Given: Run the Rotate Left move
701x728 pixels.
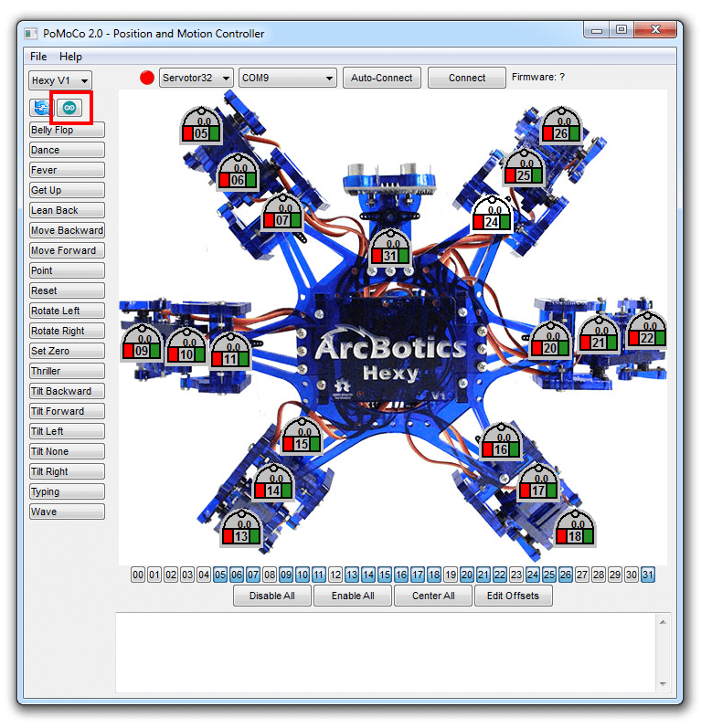Looking at the screenshot, I should pyautogui.click(x=67, y=311).
